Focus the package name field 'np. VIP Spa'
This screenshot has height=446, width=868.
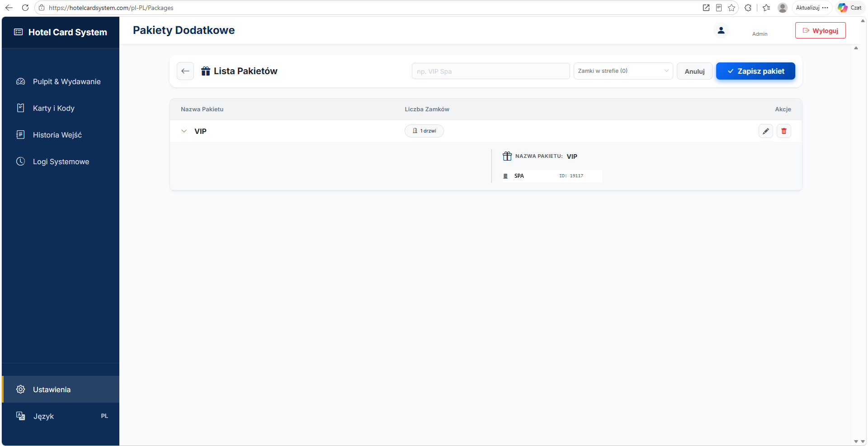[x=491, y=71]
